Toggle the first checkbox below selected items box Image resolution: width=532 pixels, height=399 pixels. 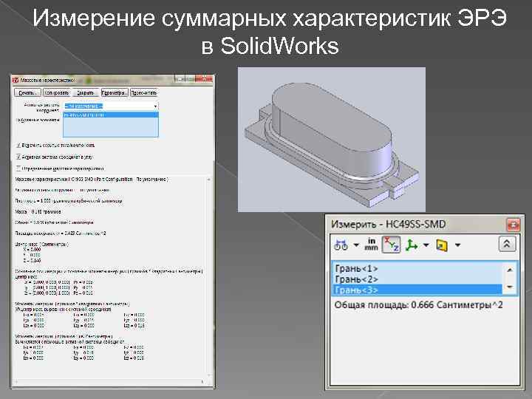point(18,146)
